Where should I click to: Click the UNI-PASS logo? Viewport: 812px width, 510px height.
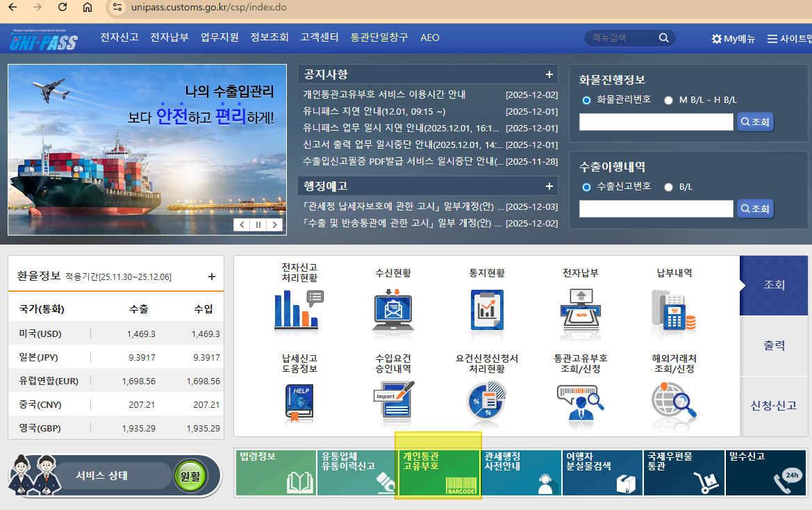tap(44, 40)
